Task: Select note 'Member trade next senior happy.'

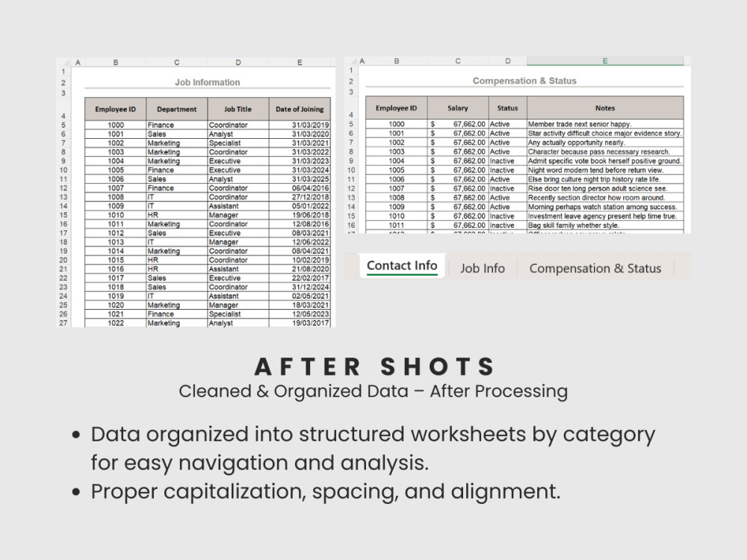Action: pos(605,124)
